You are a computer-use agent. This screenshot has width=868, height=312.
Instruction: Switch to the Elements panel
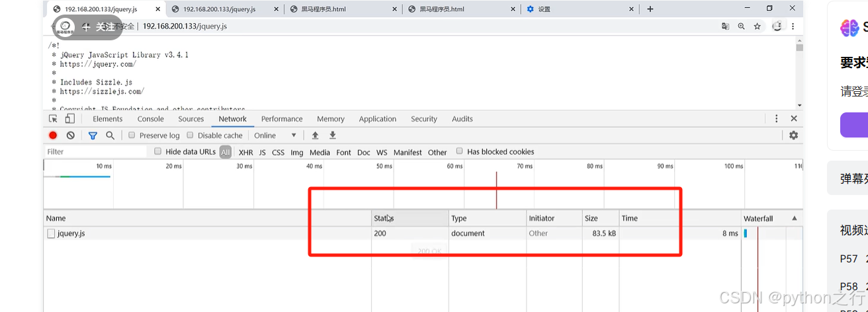point(107,119)
